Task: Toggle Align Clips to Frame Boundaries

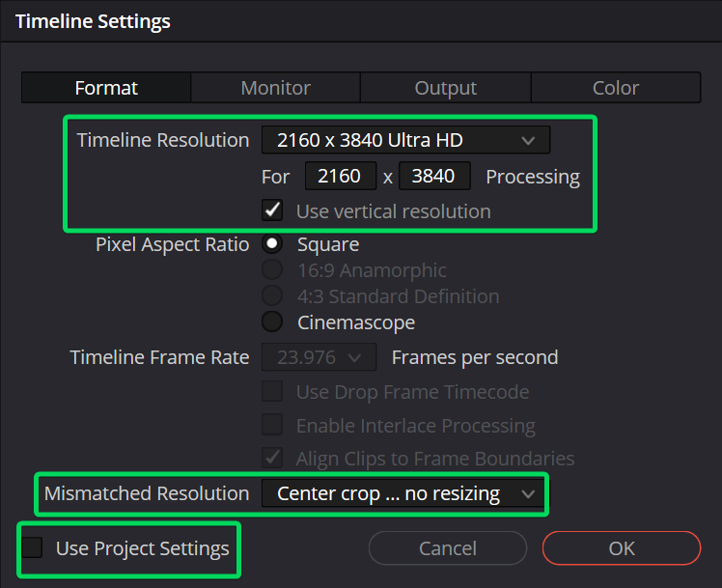Action: pos(273,459)
